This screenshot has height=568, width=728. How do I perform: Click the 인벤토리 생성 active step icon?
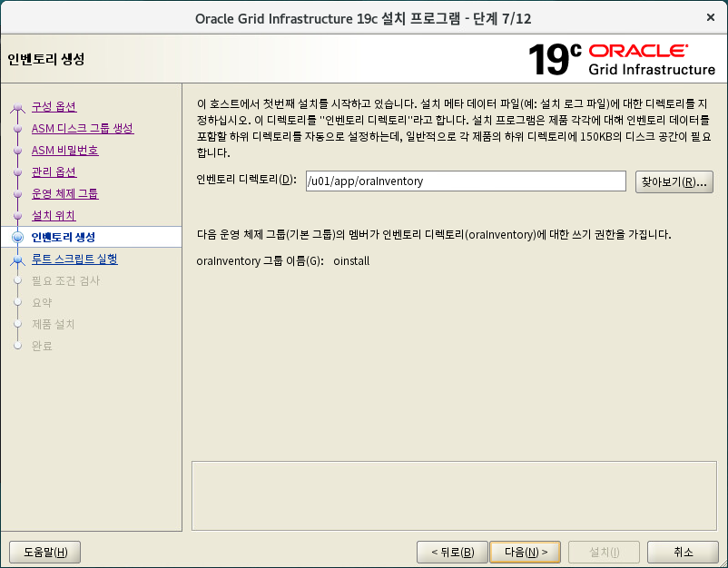[x=17, y=237]
